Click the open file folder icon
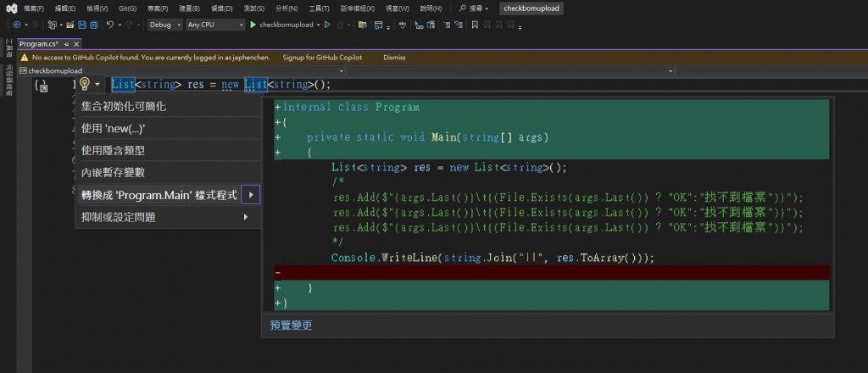 pyautogui.click(x=70, y=25)
